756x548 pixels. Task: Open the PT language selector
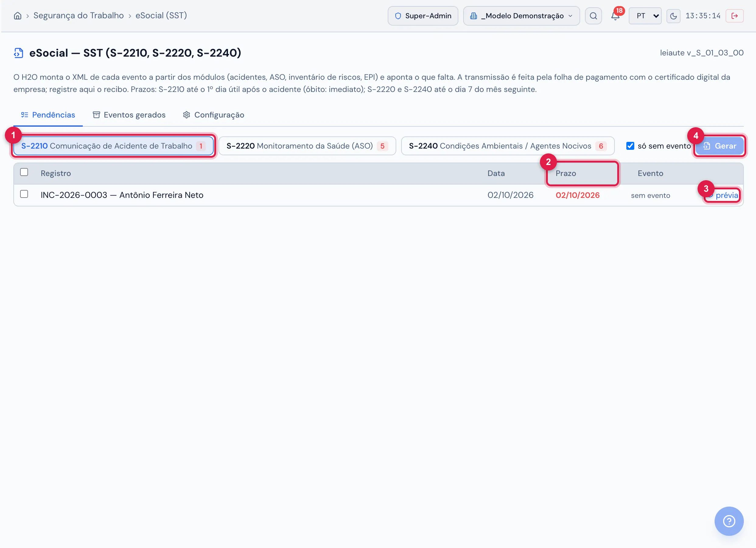pos(645,16)
